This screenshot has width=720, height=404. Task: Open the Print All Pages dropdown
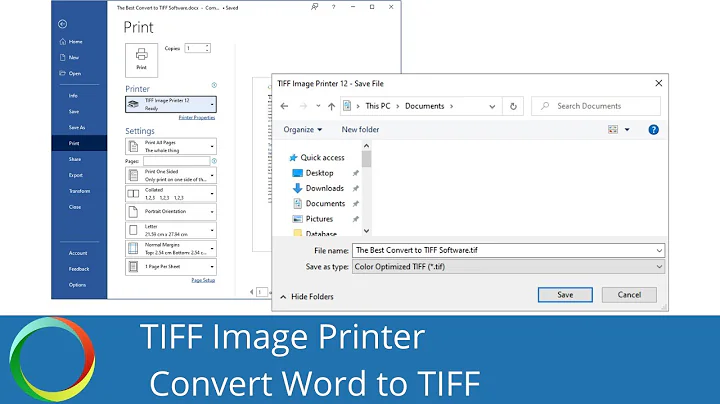click(x=171, y=146)
